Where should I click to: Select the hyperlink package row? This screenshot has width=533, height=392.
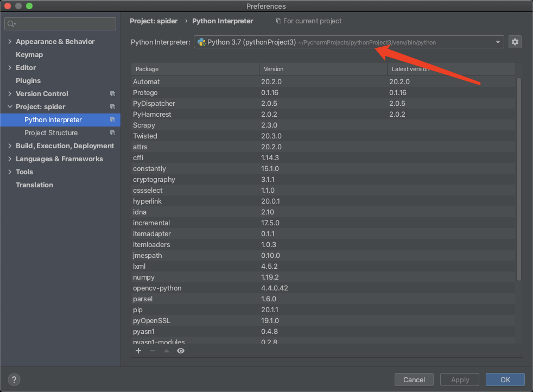pyautogui.click(x=323, y=201)
